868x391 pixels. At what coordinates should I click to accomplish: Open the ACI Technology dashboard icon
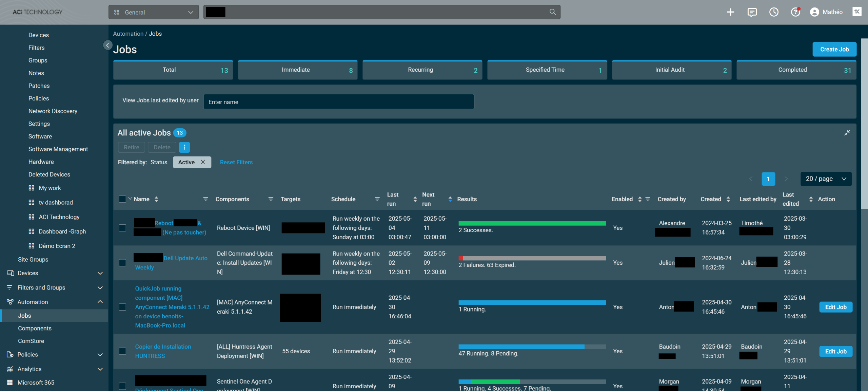(32, 217)
